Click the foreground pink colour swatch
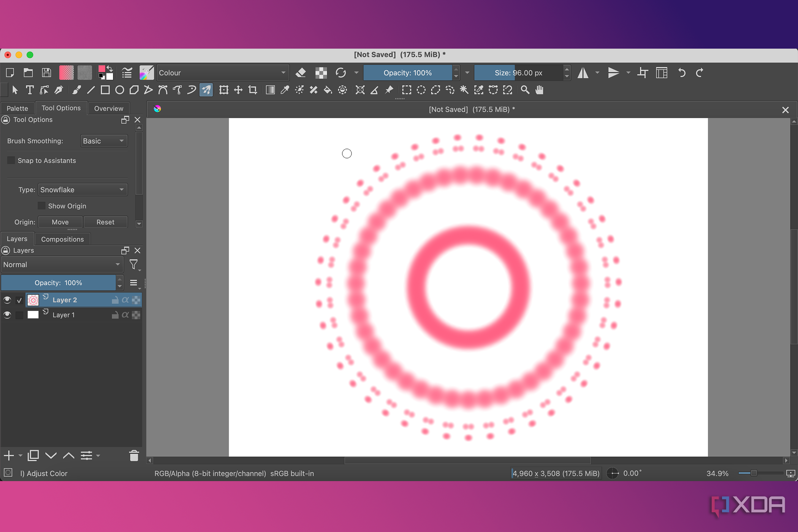The height and width of the screenshot is (532, 798). coord(102,69)
